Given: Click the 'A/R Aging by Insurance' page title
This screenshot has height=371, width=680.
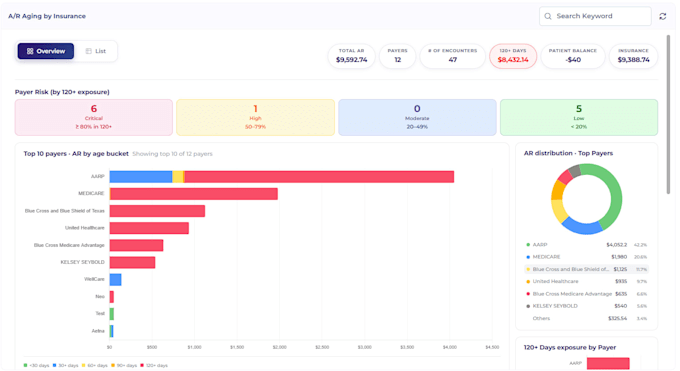Looking at the screenshot, I should (47, 16).
